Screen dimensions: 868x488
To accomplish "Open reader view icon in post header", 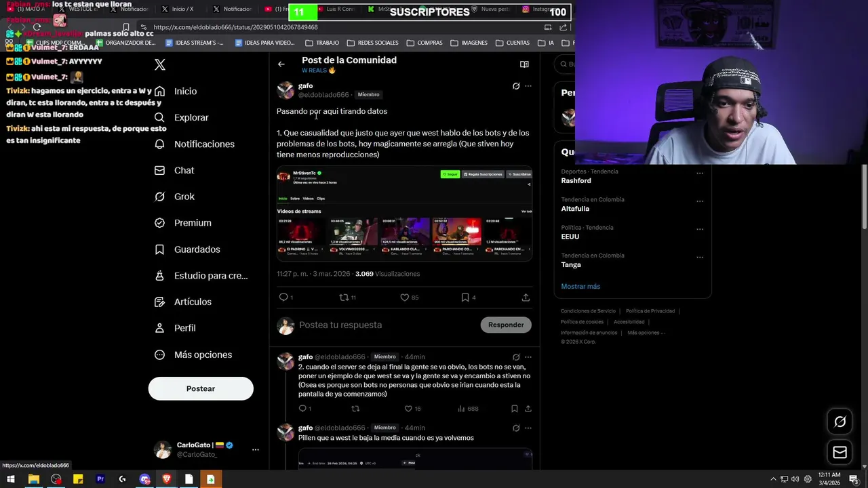I will (x=524, y=64).
